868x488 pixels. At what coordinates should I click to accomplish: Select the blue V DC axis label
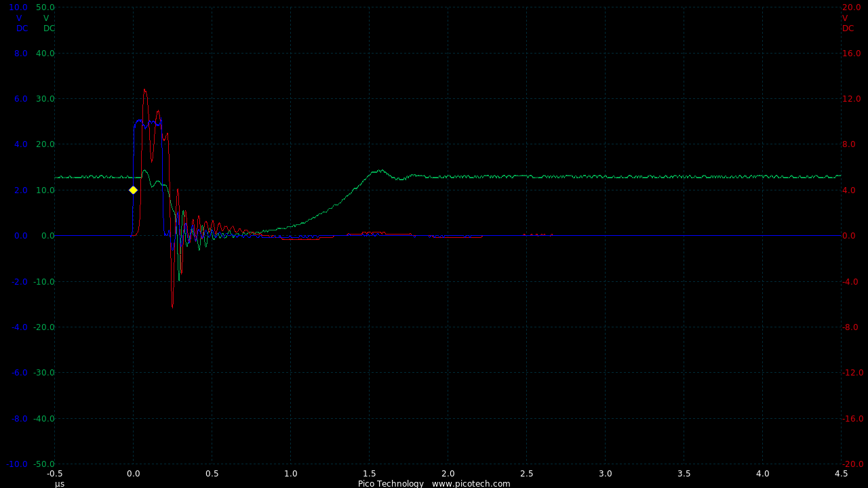(x=21, y=24)
